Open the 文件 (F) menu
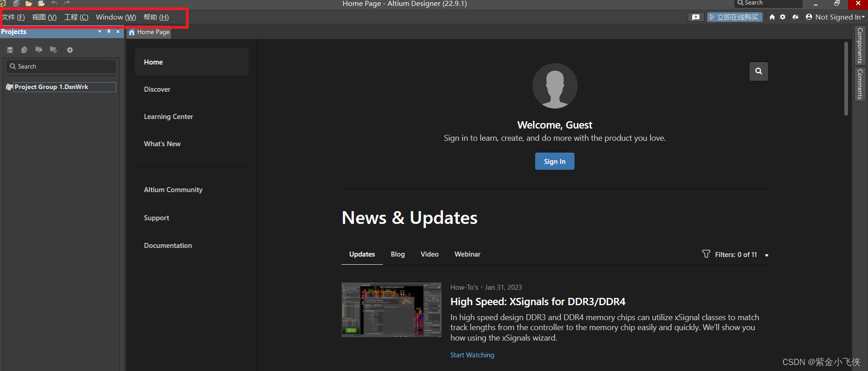Screen dimensions: 868x371 [14, 17]
